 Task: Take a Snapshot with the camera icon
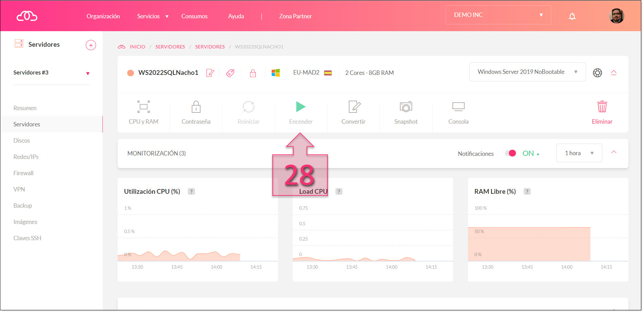tap(406, 107)
